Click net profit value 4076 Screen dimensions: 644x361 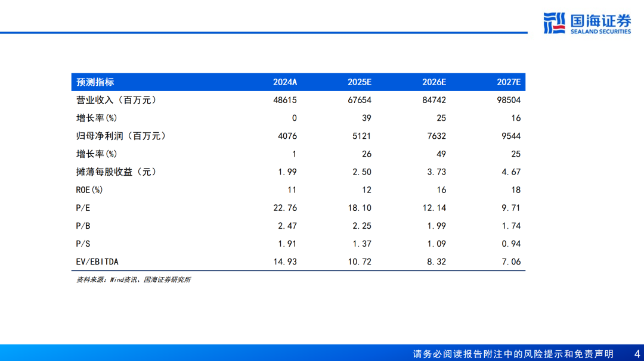[287, 136]
